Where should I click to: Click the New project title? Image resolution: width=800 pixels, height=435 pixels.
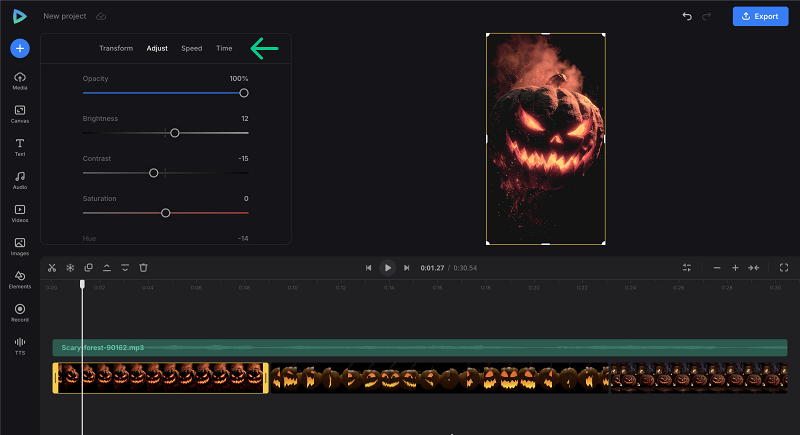65,16
